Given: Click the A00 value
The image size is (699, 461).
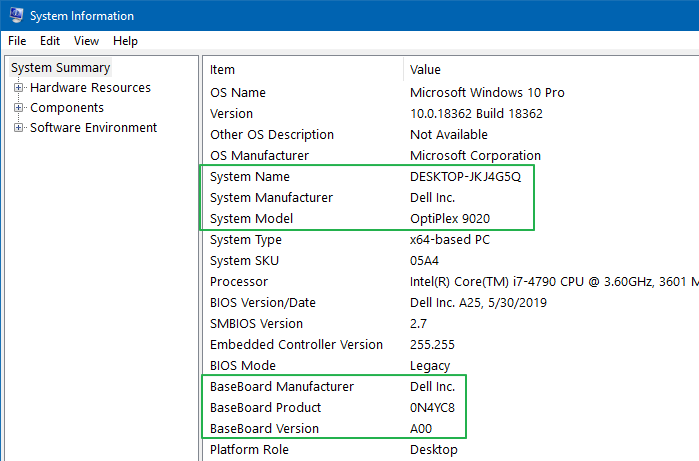Looking at the screenshot, I should (421, 428).
